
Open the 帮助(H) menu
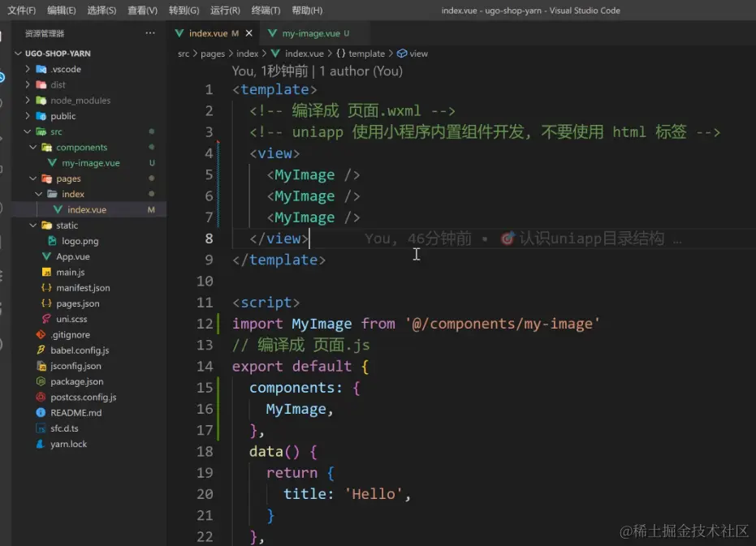pos(307,10)
